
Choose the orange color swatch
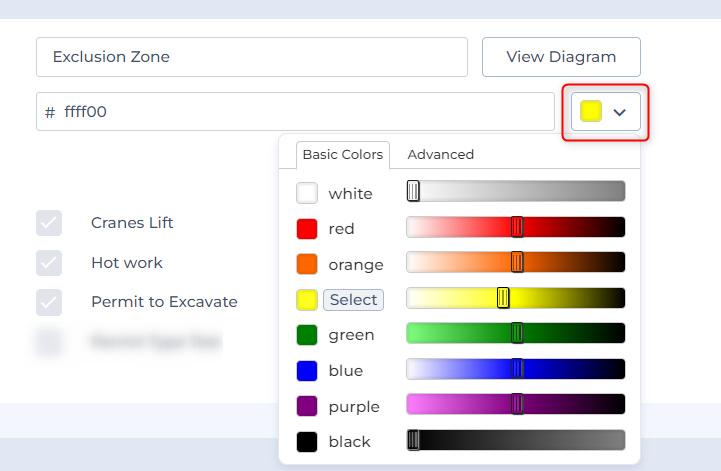[x=307, y=264]
